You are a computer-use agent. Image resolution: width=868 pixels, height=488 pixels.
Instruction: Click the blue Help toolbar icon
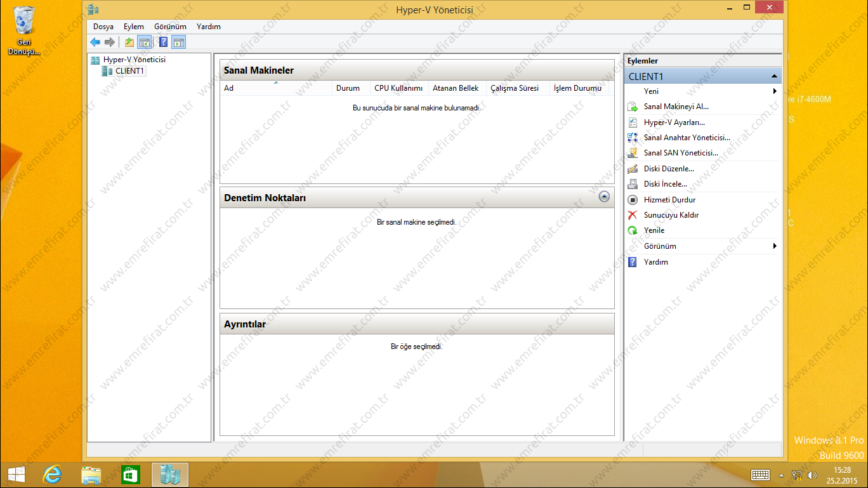(163, 43)
